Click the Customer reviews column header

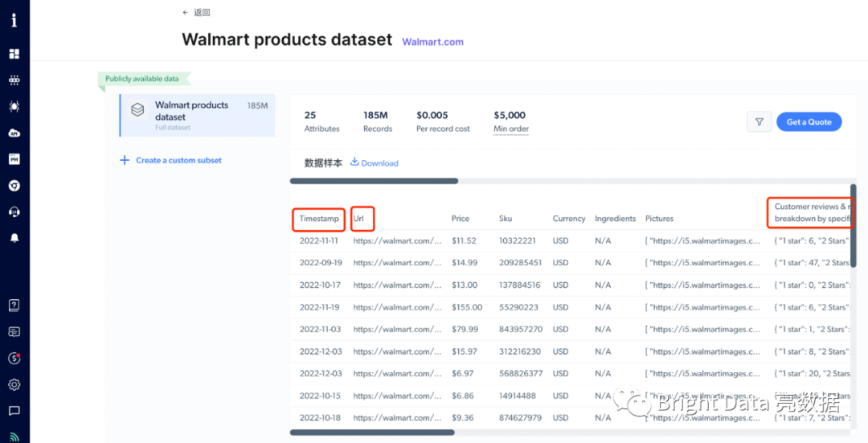point(812,212)
